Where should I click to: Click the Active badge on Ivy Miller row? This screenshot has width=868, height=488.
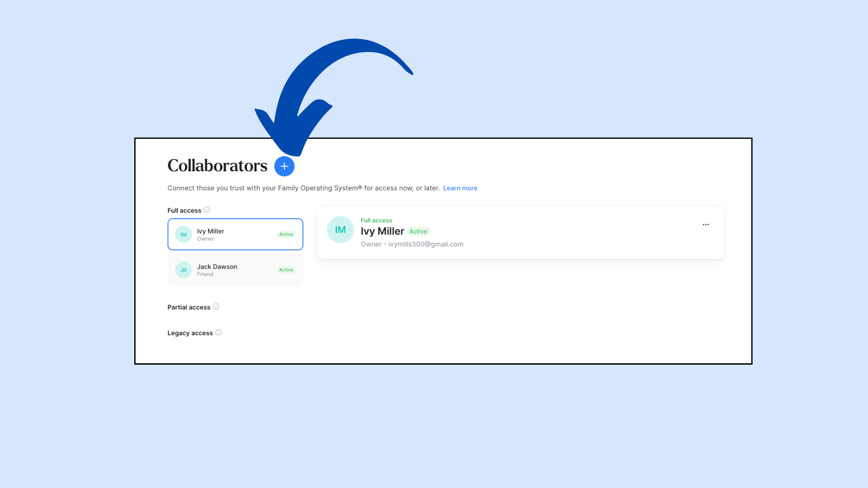[x=286, y=234]
